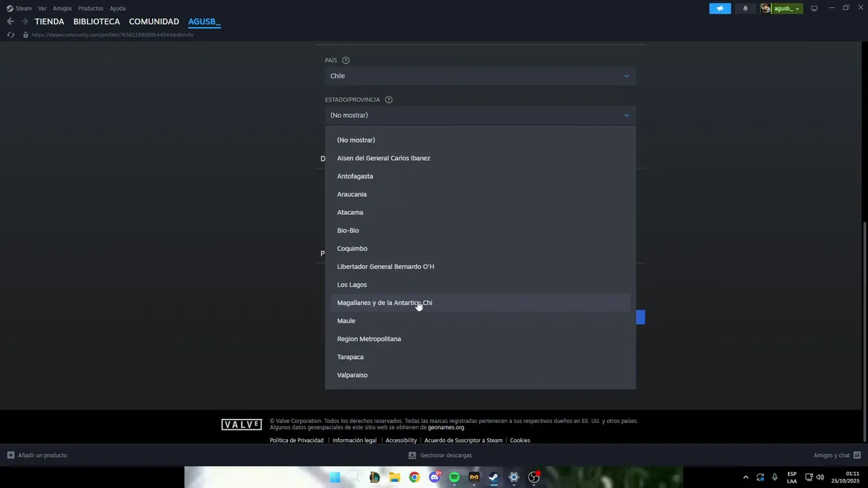The height and width of the screenshot is (488, 868).
Task: Open Cookies link
Action: pos(520,441)
